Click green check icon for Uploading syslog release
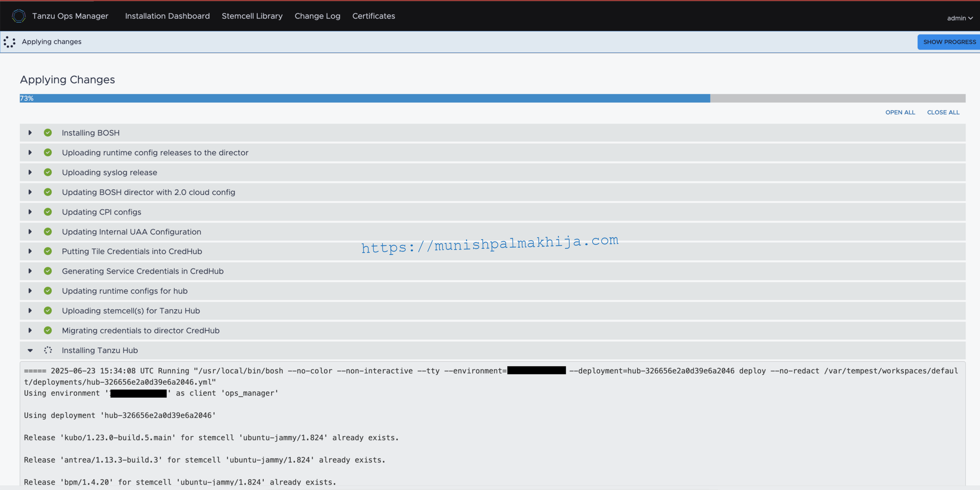This screenshot has height=490, width=980. [48, 172]
